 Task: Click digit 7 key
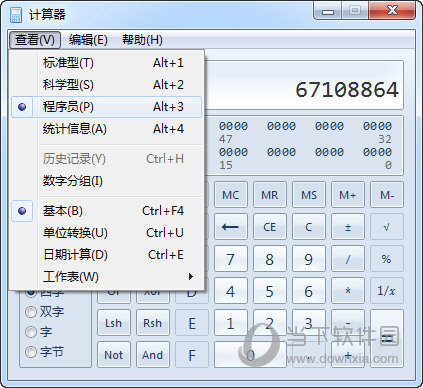tap(231, 259)
